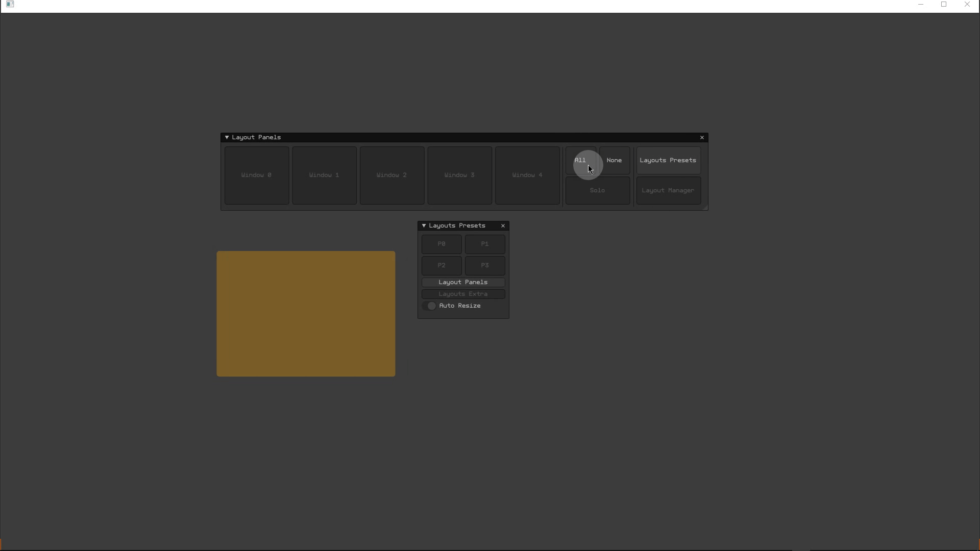Viewport: 980px width, 551px height.
Task: Click the application icon in title bar
Action: [x=10, y=4]
